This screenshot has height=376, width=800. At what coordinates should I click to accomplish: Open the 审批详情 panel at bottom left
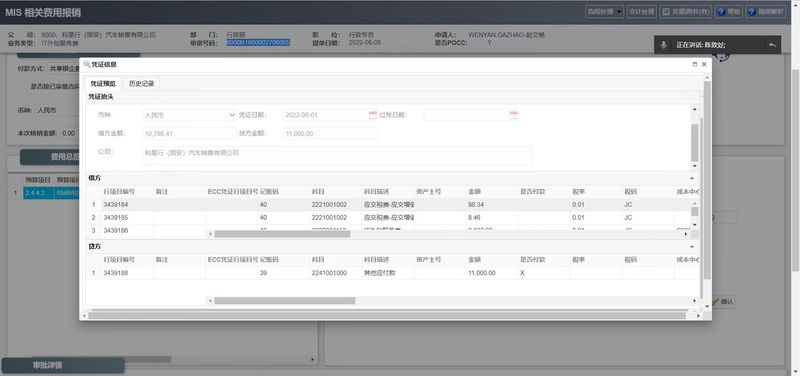click(63, 365)
